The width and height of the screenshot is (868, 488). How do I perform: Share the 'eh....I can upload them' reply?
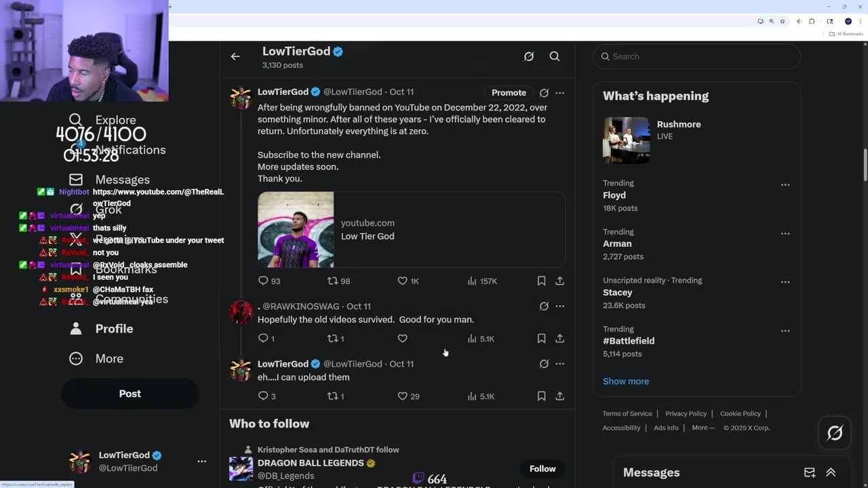tap(559, 396)
